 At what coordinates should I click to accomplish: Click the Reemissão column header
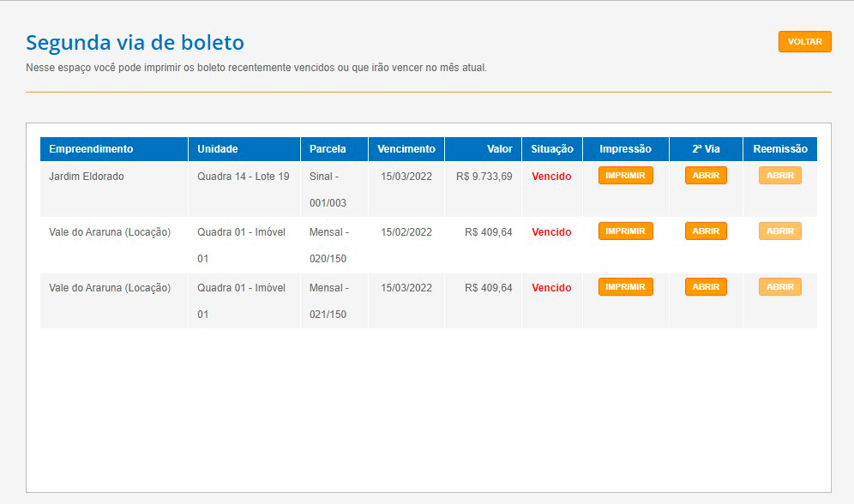coord(779,148)
